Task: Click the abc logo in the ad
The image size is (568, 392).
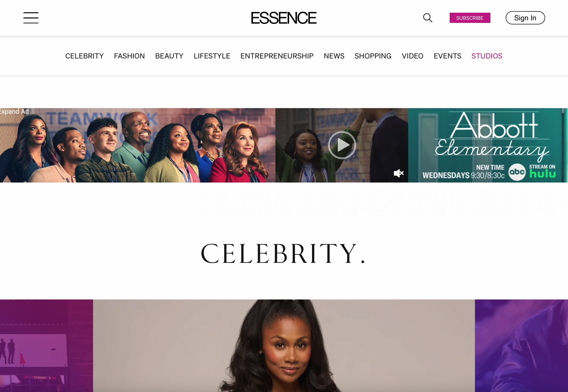Action: click(x=517, y=172)
